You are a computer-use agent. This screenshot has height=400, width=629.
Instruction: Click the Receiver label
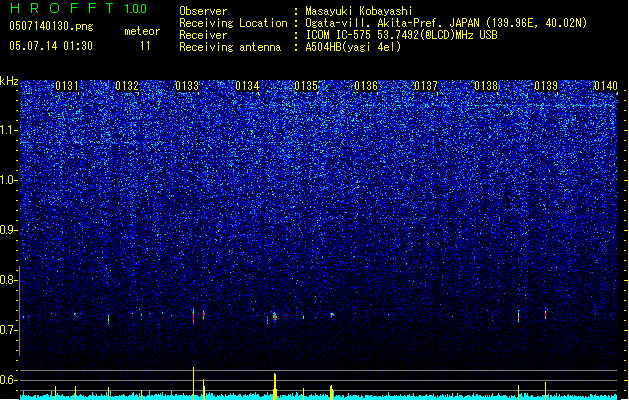point(203,35)
